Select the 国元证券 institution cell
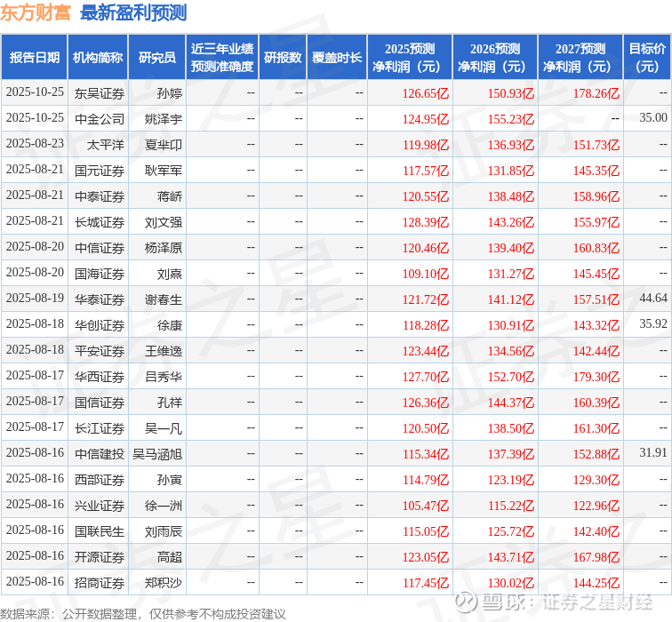The width and height of the screenshot is (672, 622). [100, 171]
